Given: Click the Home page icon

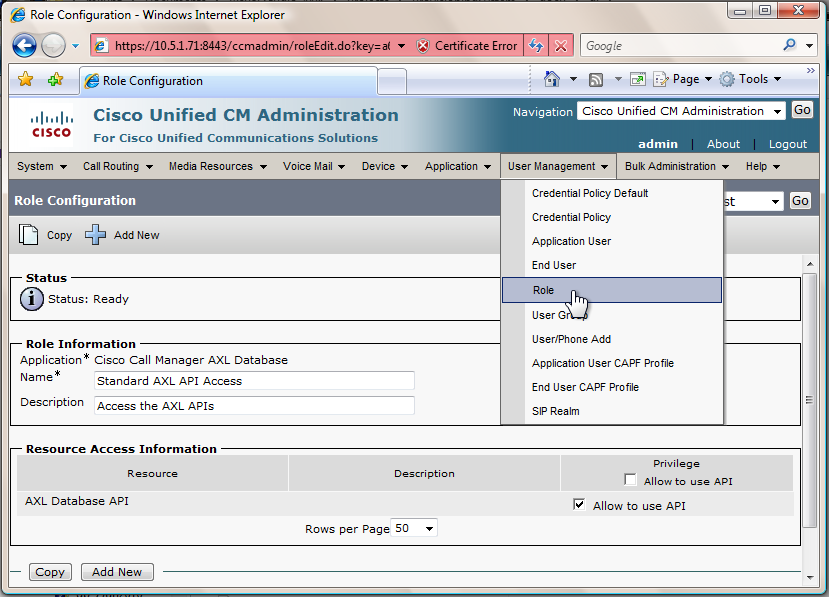Looking at the screenshot, I should pyautogui.click(x=551, y=79).
